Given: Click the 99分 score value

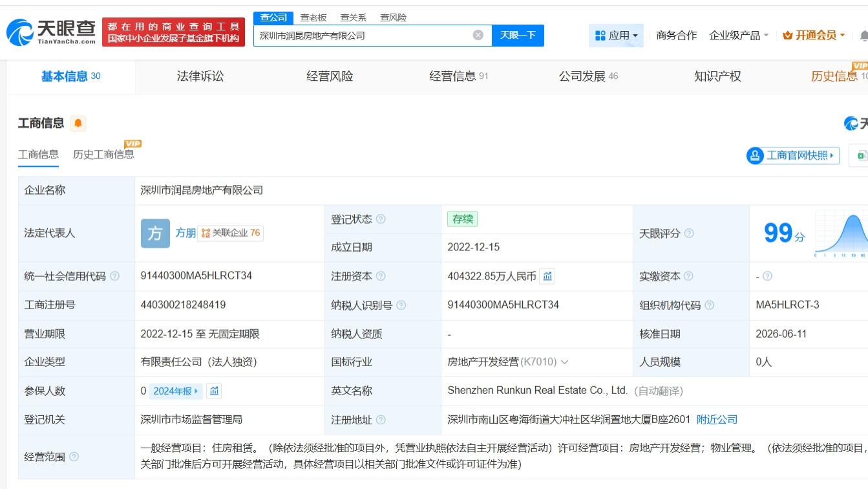Looking at the screenshot, I should click(x=784, y=234).
